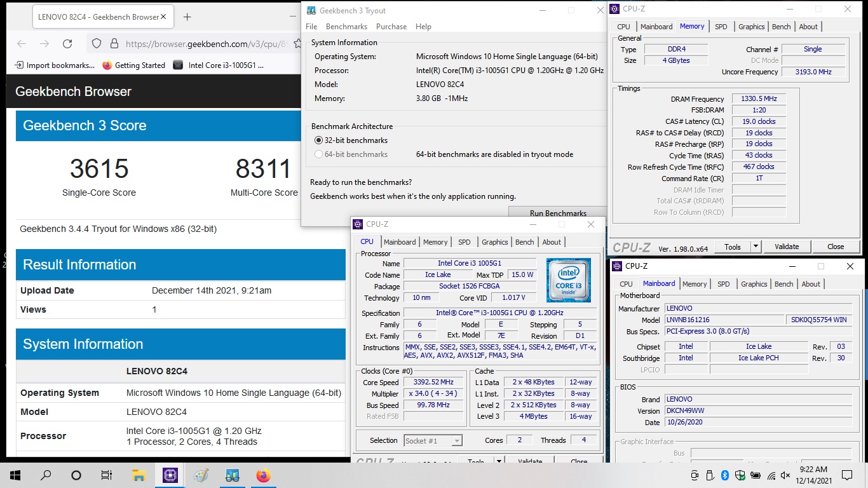Open About tab in Memory CPU-Z window
This screenshot has height=488, width=868.
(808, 27)
